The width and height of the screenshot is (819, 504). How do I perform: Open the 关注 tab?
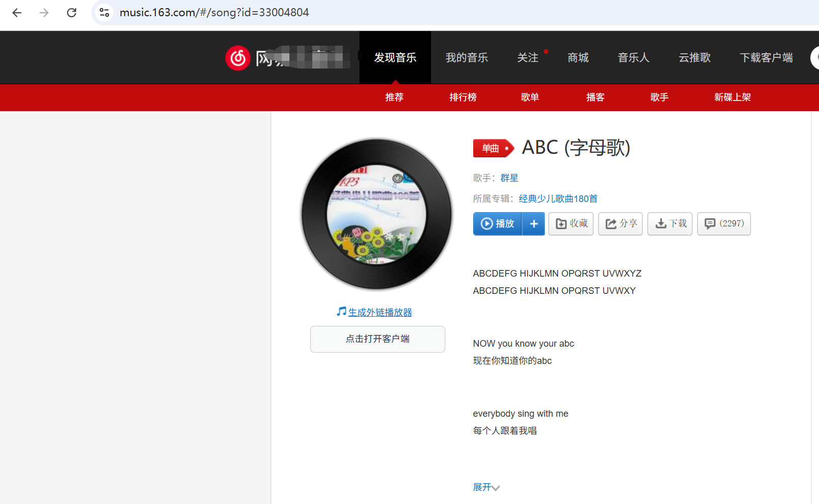[528, 58]
